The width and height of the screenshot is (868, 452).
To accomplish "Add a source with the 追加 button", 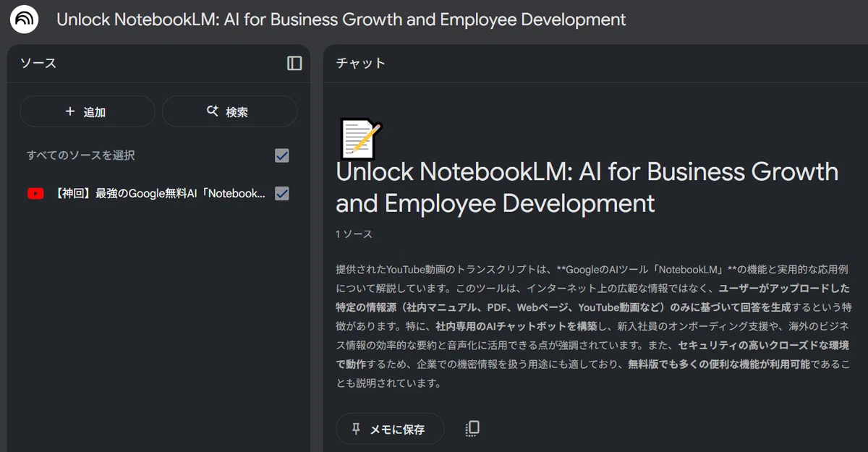I will click(88, 111).
